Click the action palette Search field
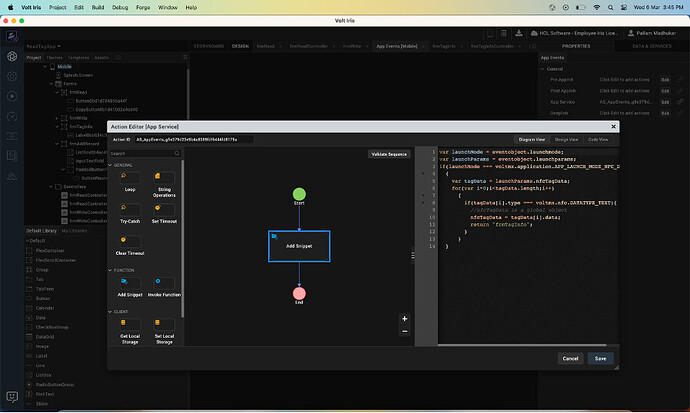The width and height of the screenshot is (690, 413). 144,154
